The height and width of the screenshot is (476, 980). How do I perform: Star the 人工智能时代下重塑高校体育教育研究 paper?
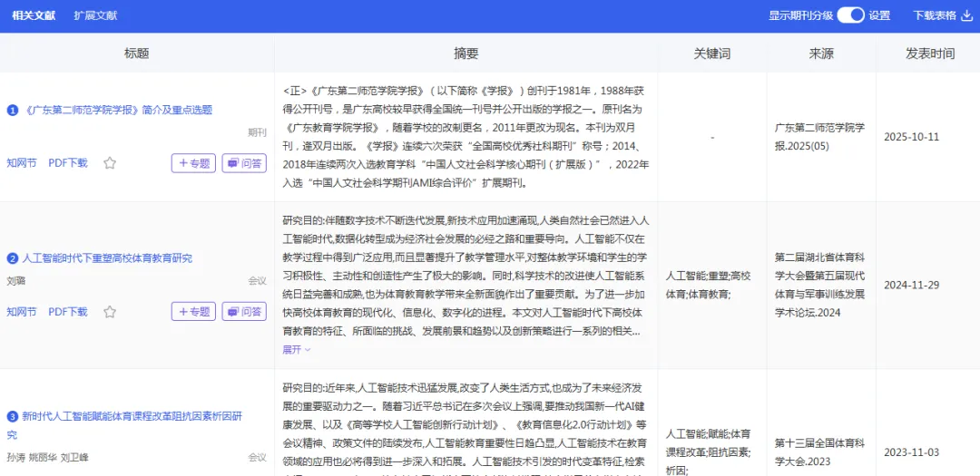tap(110, 312)
